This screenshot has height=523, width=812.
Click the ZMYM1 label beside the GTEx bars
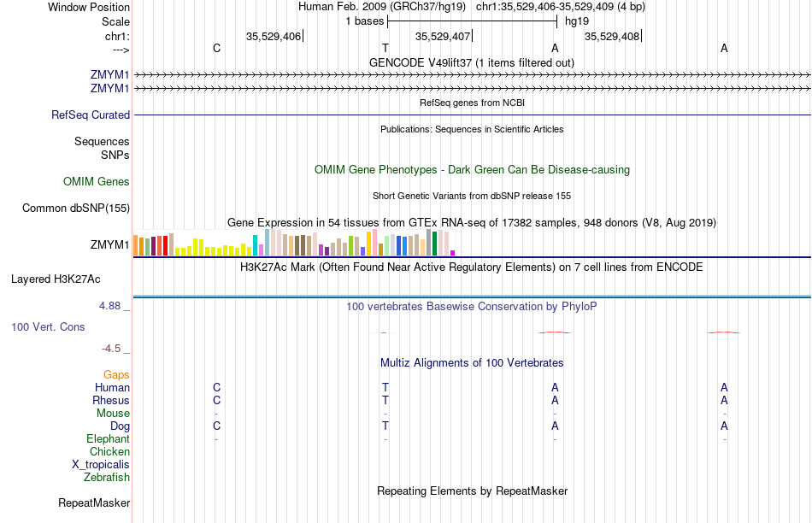[x=109, y=244]
